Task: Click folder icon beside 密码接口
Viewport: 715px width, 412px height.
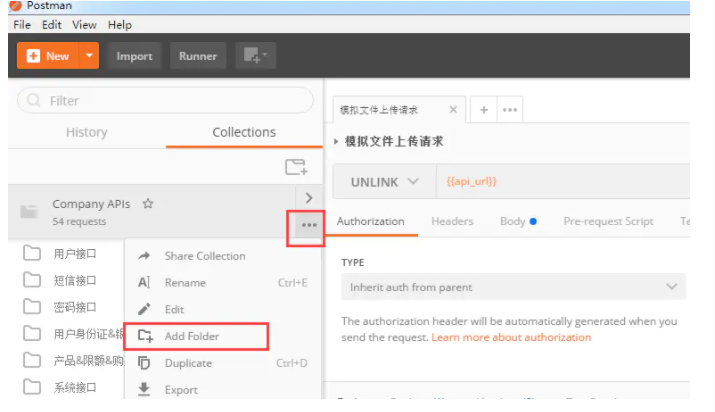Action: point(32,306)
